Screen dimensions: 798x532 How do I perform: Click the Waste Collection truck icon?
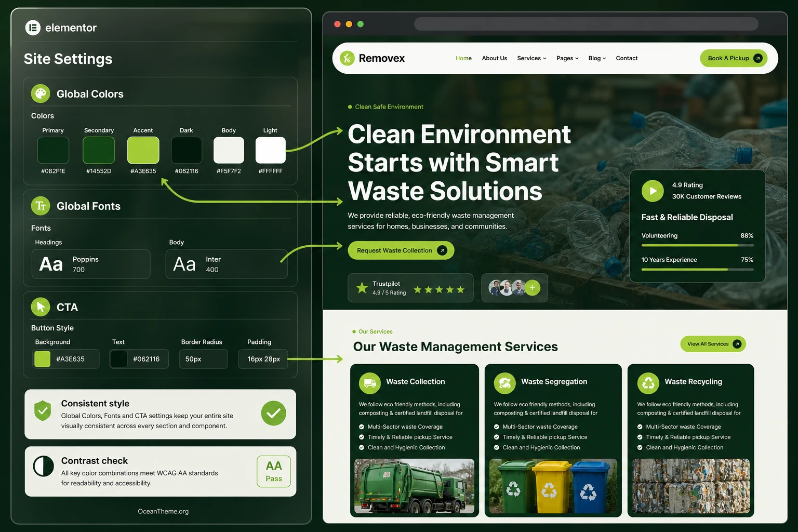pos(370,383)
